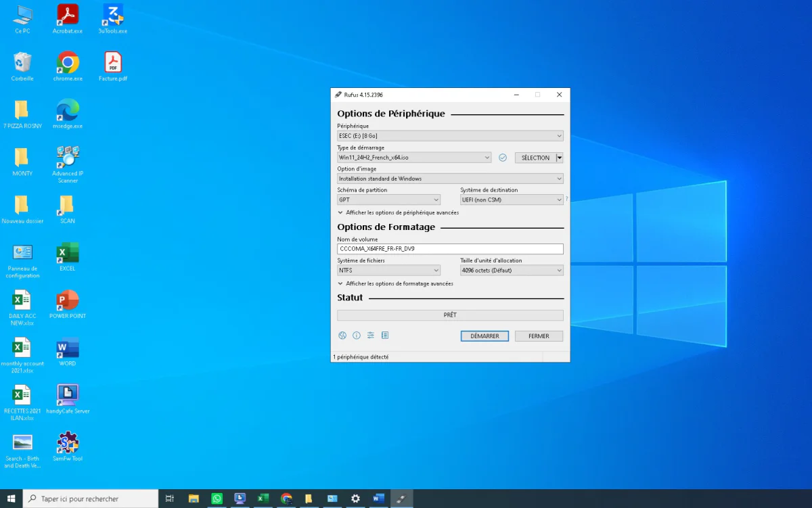Image resolution: width=812 pixels, height=508 pixels.
Task: Open the SÉLECTION button split arrow
Action: click(x=560, y=158)
